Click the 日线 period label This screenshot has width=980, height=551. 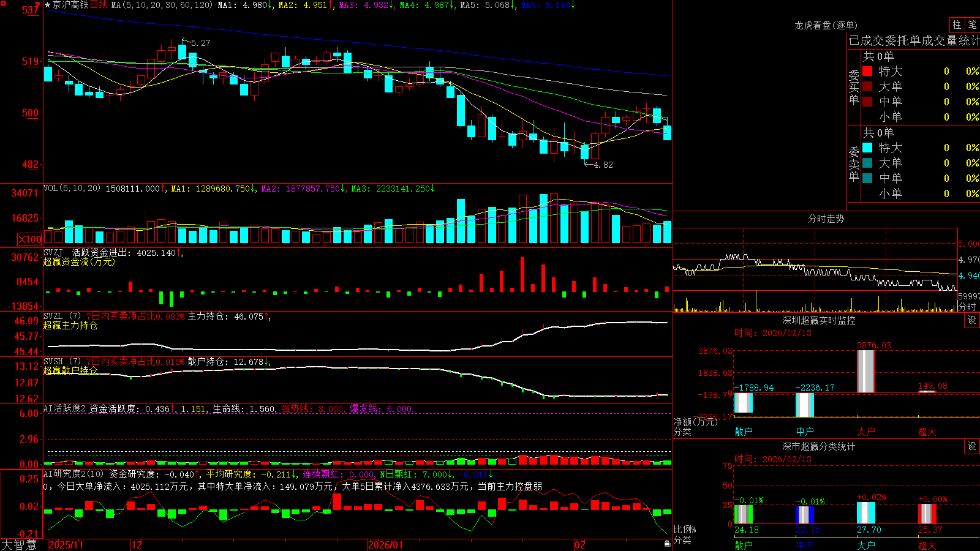click(x=99, y=5)
